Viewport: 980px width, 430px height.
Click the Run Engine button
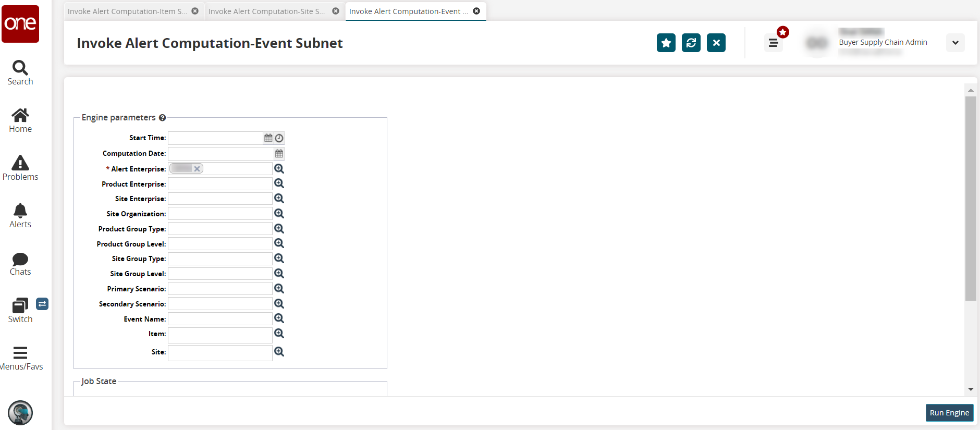click(x=949, y=413)
